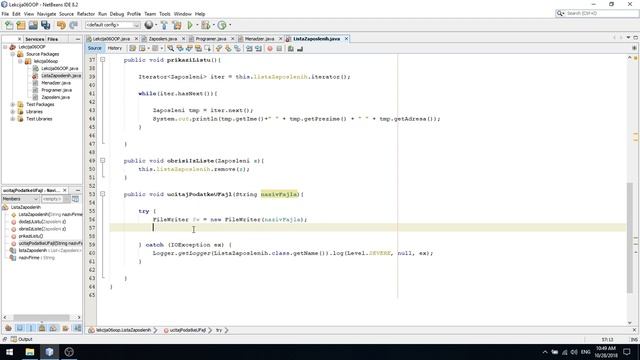Open the Output panel button

pyautogui.click(x=22, y=339)
